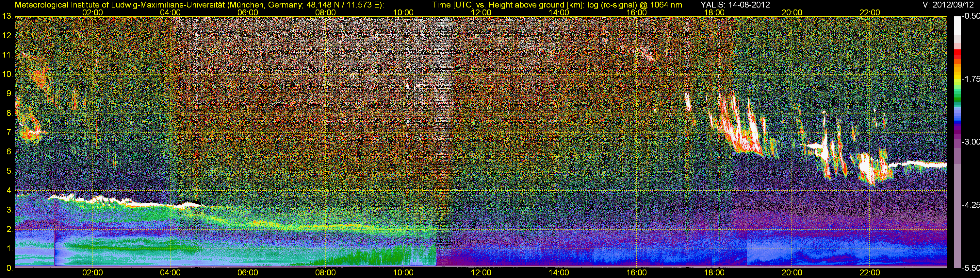Viewport: 980px width, 278px height.
Task: Click the 7 km height axis label
Action: (x=9, y=132)
